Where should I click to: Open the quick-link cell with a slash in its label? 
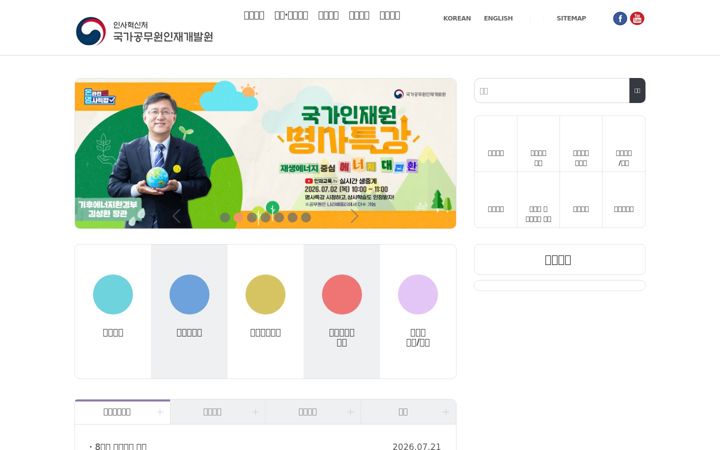point(624,144)
